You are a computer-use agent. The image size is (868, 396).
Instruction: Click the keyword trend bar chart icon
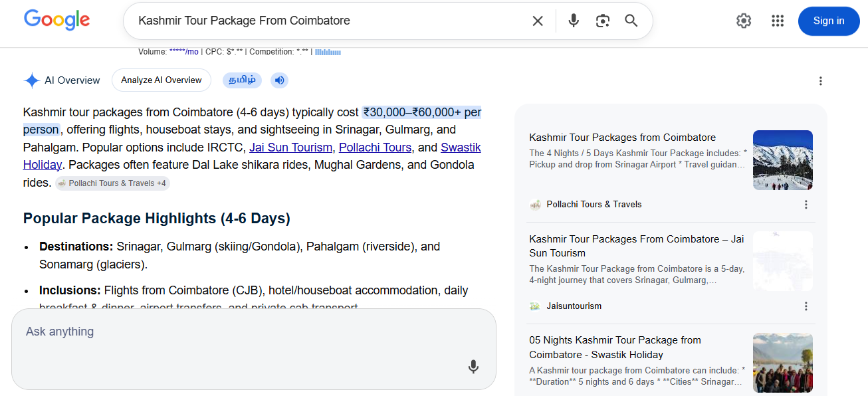(x=328, y=52)
